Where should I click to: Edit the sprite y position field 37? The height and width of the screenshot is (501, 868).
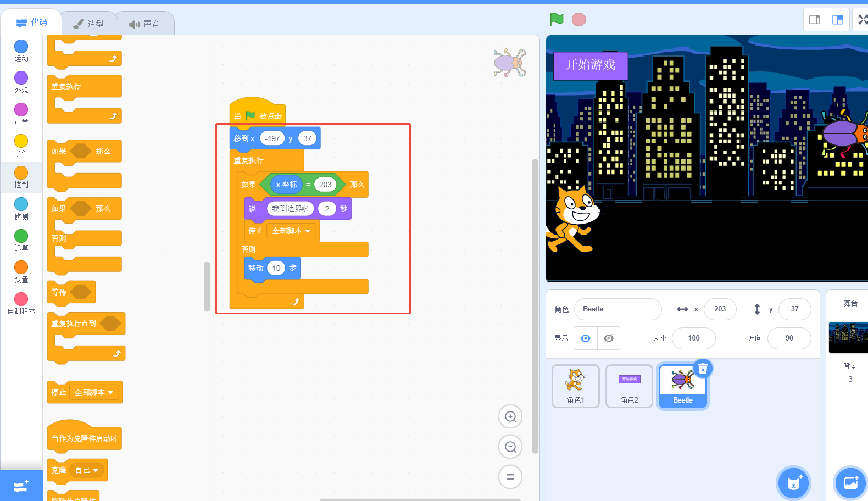click(x=795, y=309)
